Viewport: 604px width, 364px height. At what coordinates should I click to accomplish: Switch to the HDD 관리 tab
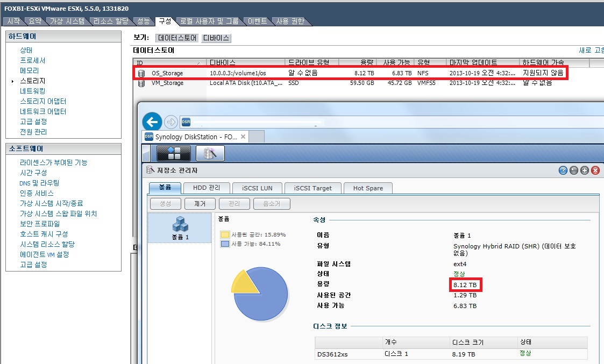pyautogui.click(x=207, y=188)
